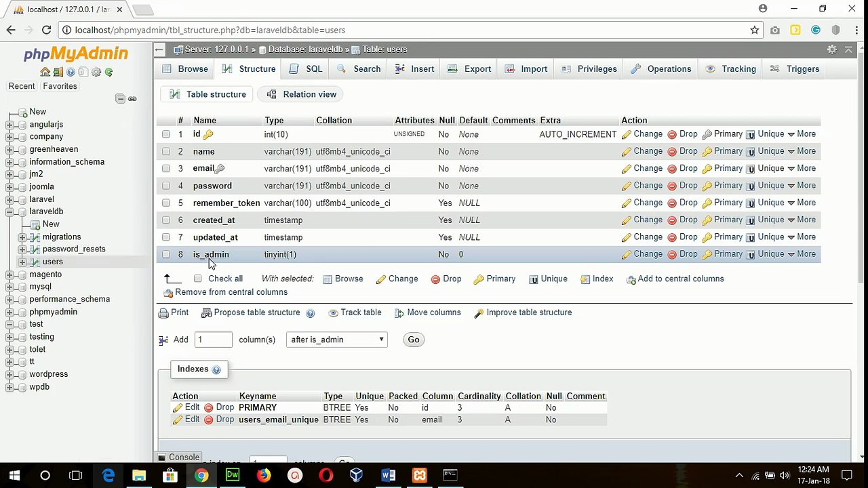Open File Explorer from the taskbar
Screen dimensions: 868x488
click(x=139, y=475)
